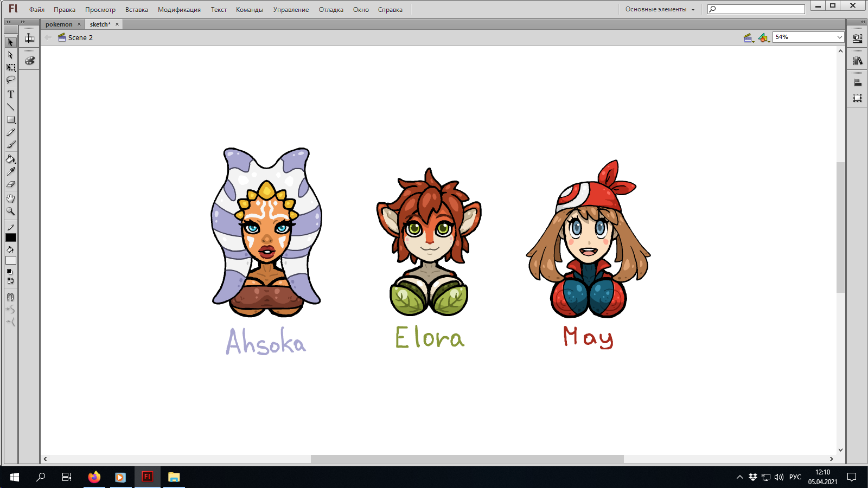Click the stroke color pencil icon
The height and width of the screenshot is (488, 868).
pos(10,227)
